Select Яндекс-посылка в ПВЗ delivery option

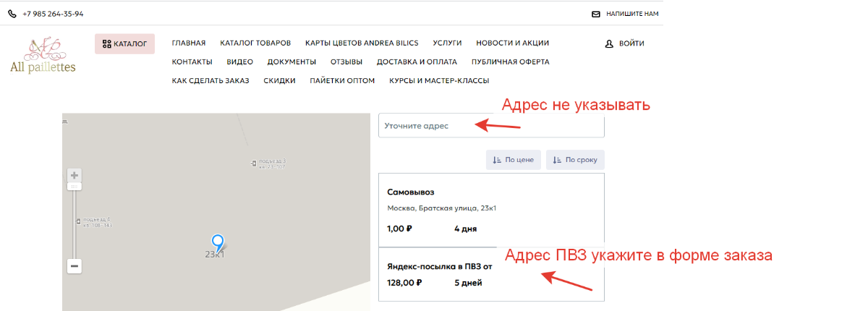[491, 274]
